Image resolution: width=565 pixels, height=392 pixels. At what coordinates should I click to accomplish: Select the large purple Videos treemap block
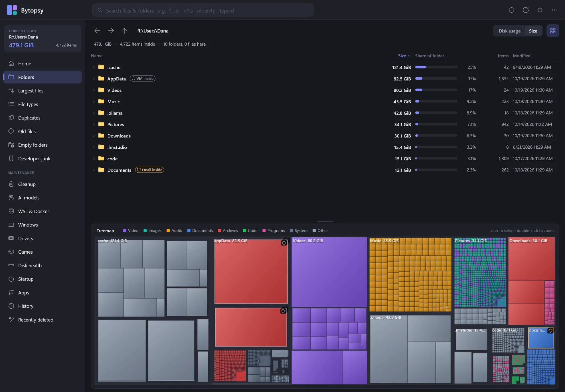pos(329,272)
